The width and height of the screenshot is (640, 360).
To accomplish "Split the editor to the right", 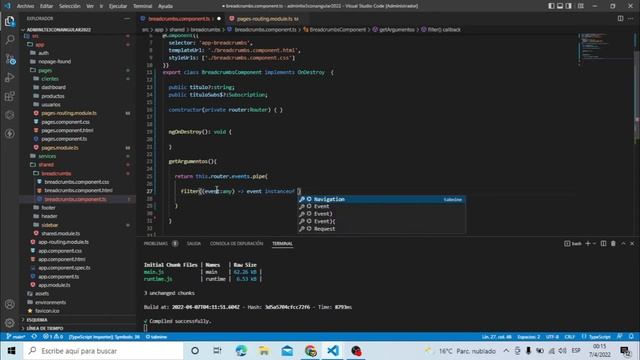I will 620,18.
